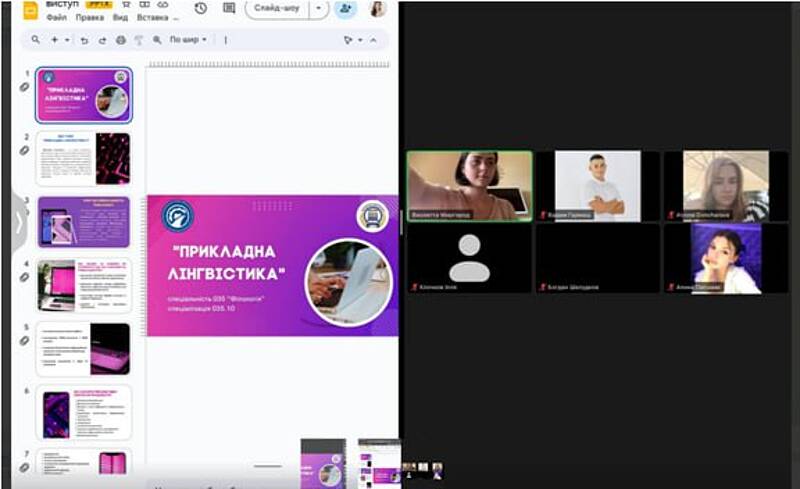Select slide 7 thumbnail in filmstrip

pos(84,463)
